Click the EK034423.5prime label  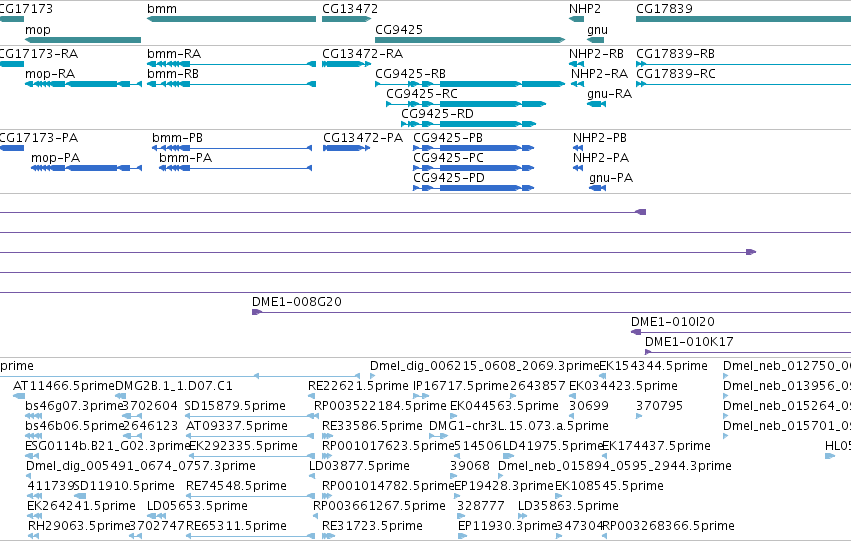(x=623, y=386)
